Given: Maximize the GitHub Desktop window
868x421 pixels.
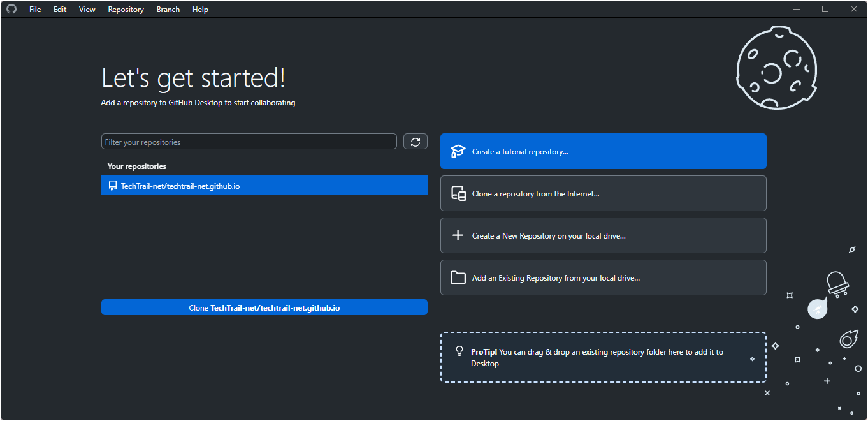Looking at the screenshot, I should coord(825,9).
